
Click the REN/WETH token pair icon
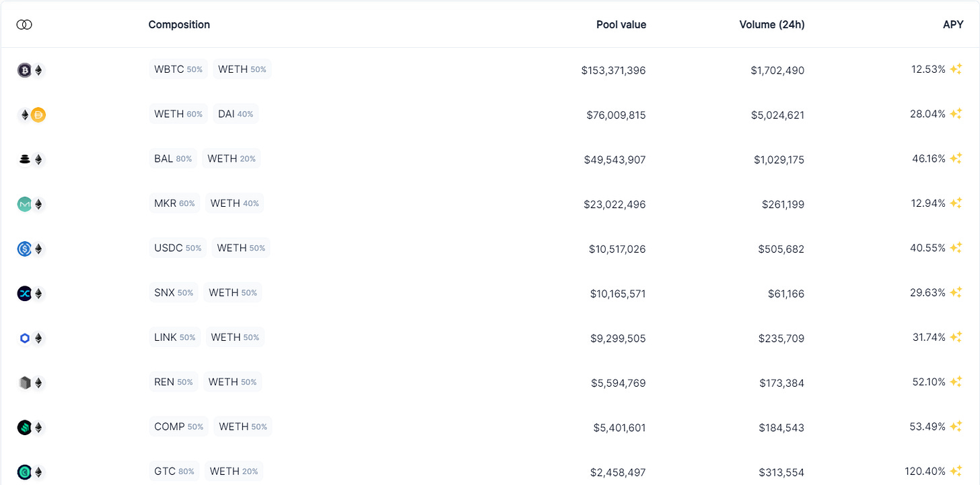tap(31, 383)
